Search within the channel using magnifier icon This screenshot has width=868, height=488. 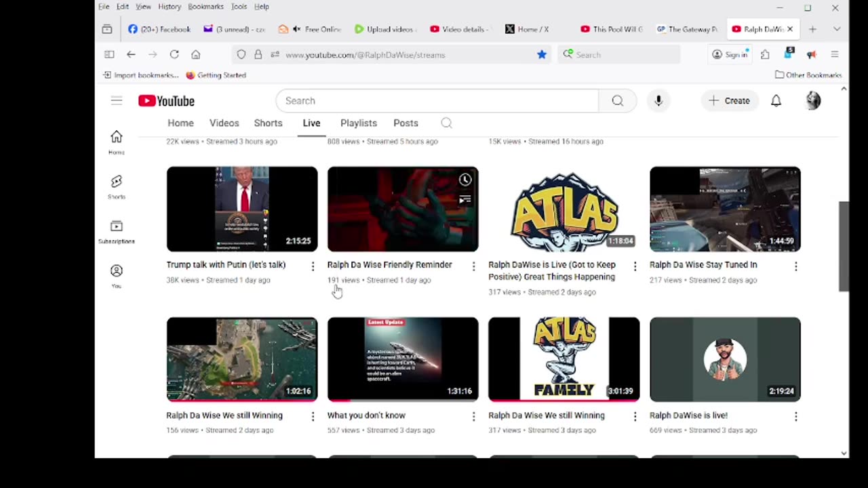[x=446, y=123]
